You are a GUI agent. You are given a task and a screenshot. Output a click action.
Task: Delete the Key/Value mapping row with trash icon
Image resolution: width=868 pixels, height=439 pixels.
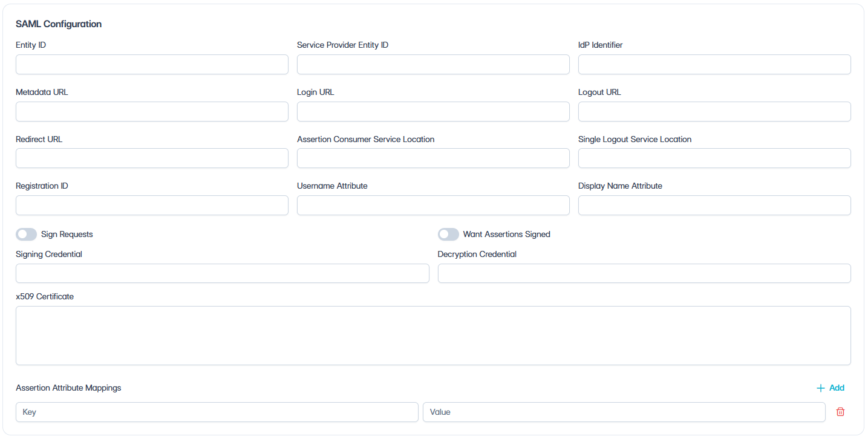[x=840, y=412]
